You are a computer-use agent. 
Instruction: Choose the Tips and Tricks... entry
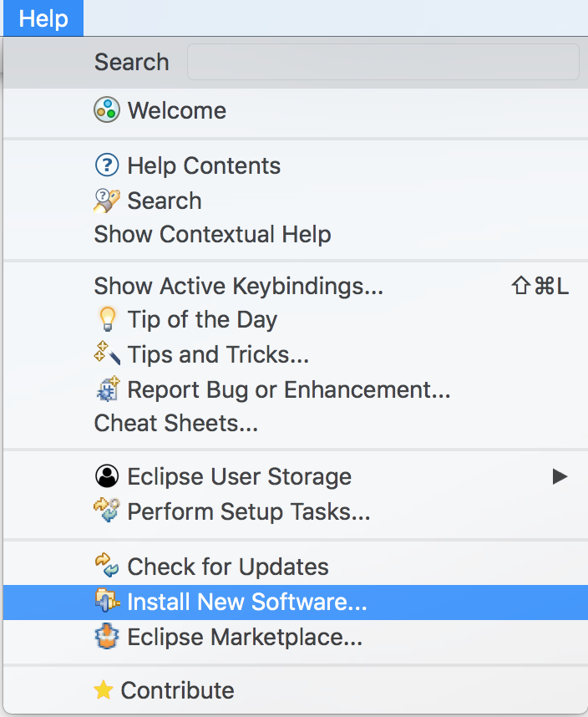218,354
